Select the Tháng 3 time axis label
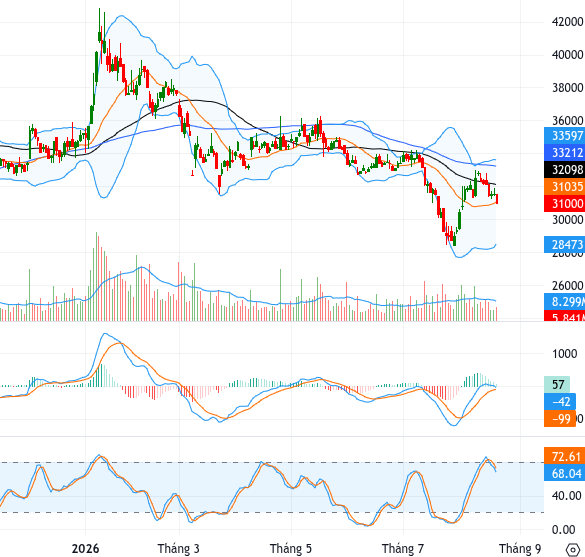This screenshot has width=585, height=557. 178,549
